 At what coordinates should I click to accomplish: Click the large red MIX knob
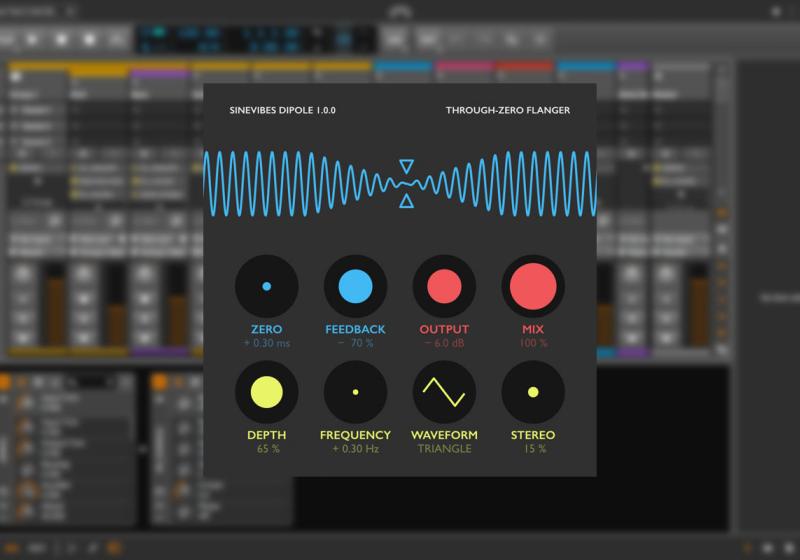tap(533, 286)
